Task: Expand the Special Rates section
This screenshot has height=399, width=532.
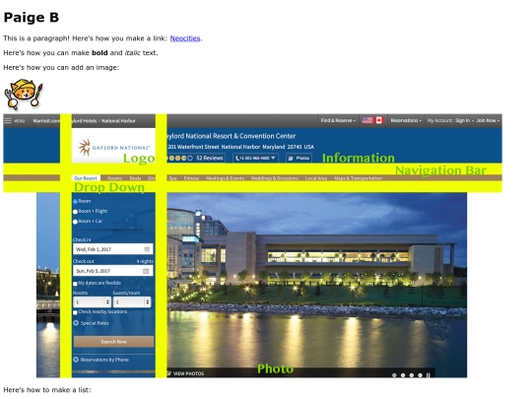Action: point(92,323)
